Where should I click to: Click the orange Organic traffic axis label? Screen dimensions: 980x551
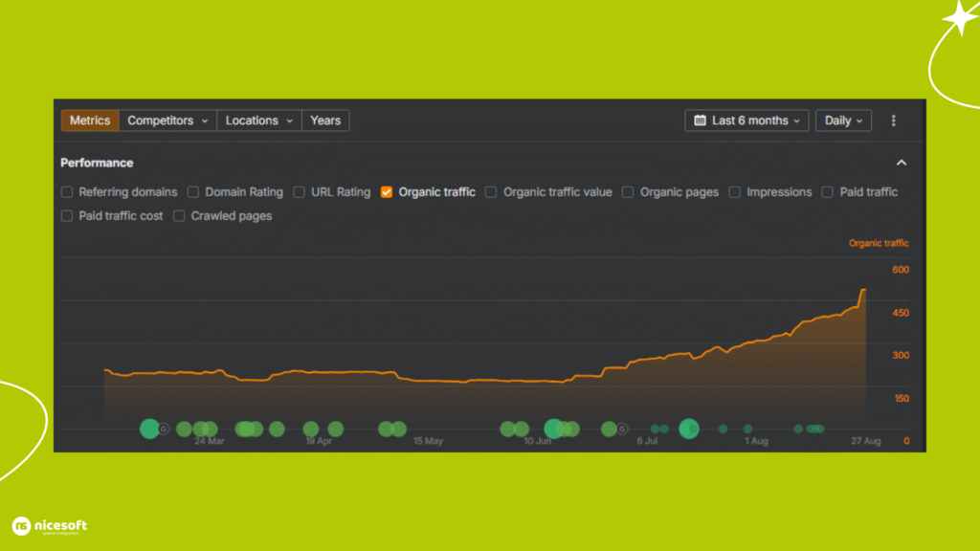click(x=879, y=243)
